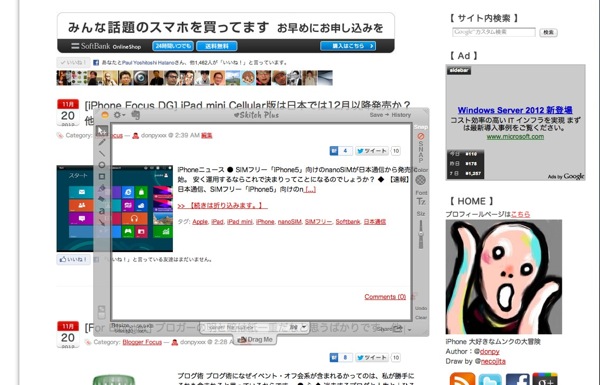Select the circle shape tool in Skitch
The image size is (600, 385).
tap(102, 165)
